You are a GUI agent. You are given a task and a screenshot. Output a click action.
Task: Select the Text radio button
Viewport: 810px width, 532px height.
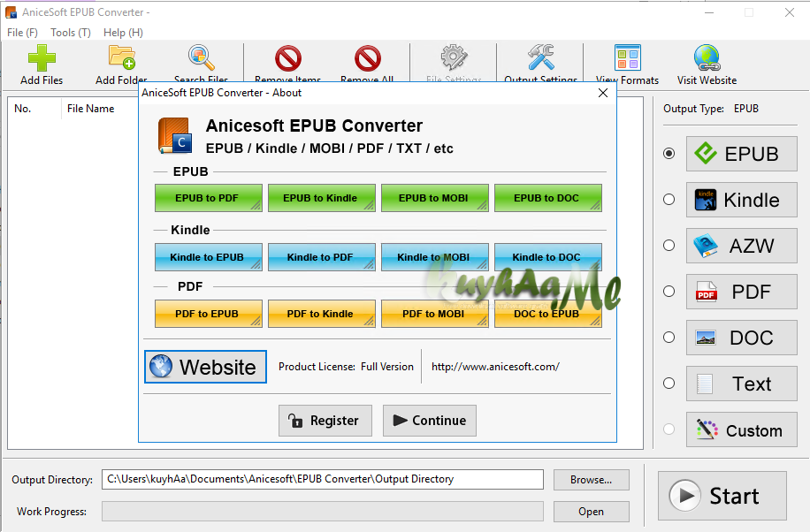pyautogui.click(x=669, y=384)
